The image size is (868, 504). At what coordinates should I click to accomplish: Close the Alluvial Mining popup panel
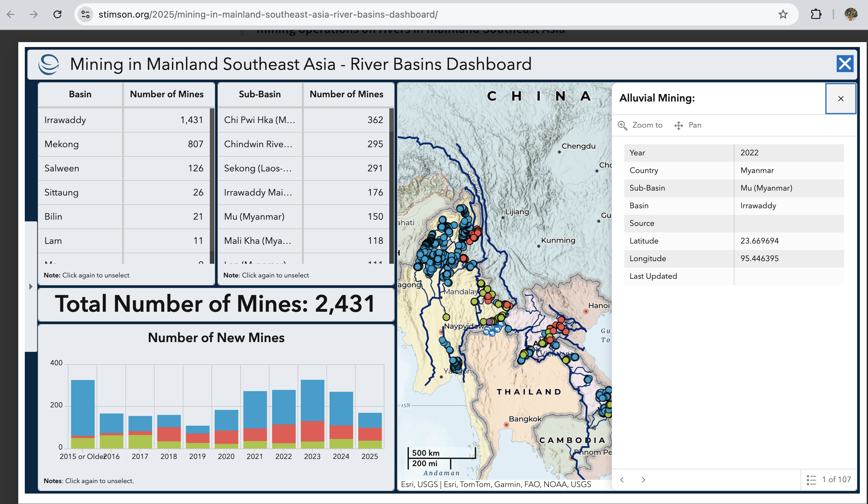pyautogui.click(x=841, y=99)
